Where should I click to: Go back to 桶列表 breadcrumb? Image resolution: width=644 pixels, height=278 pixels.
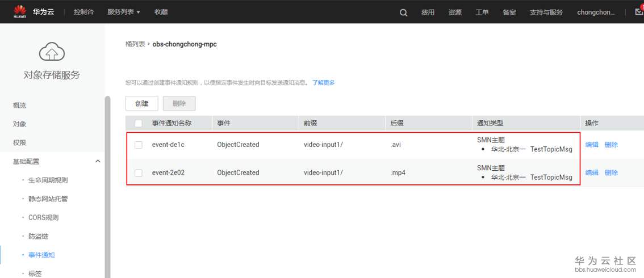(x=135, y=44)
